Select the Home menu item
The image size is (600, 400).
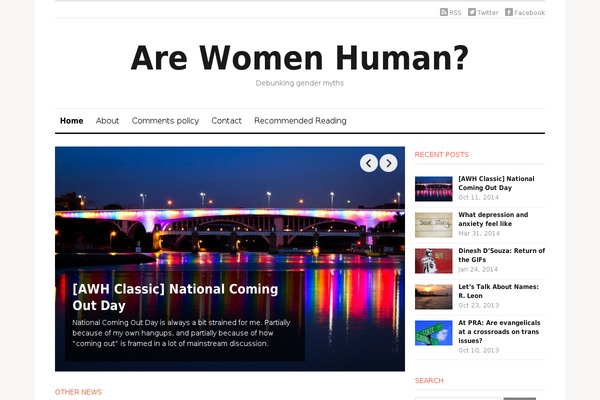click(x=72, y=121)
